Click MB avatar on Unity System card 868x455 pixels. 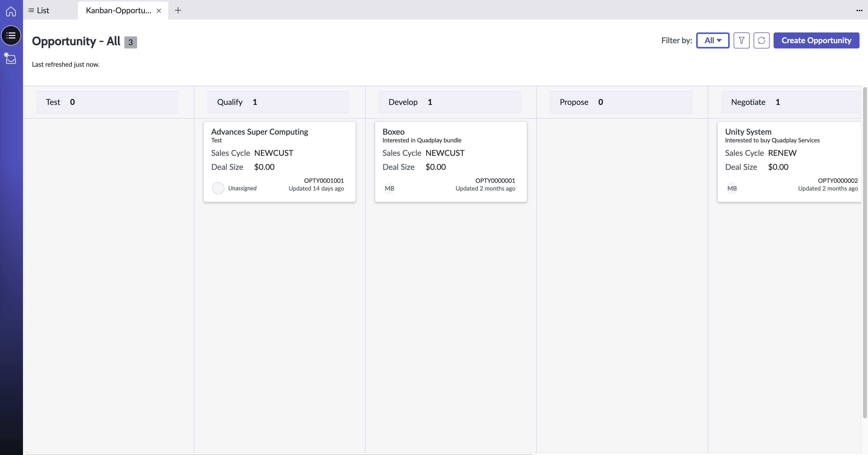pos(732,188)
